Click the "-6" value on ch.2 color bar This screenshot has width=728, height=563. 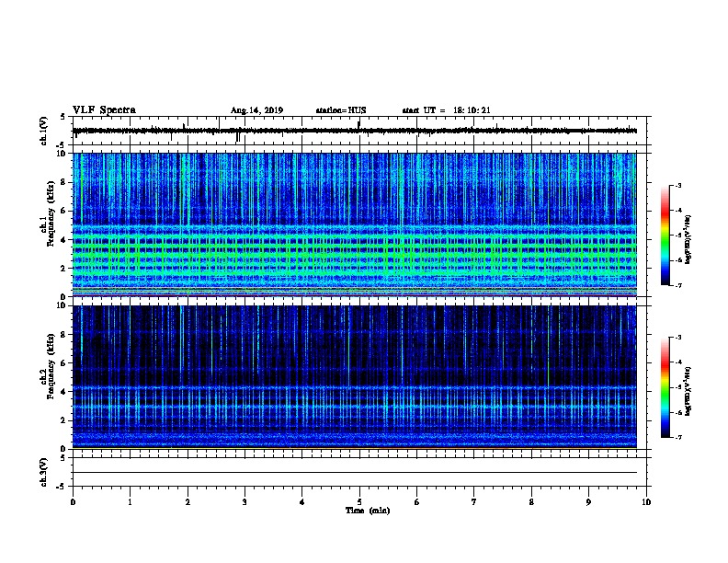(677, 412)
